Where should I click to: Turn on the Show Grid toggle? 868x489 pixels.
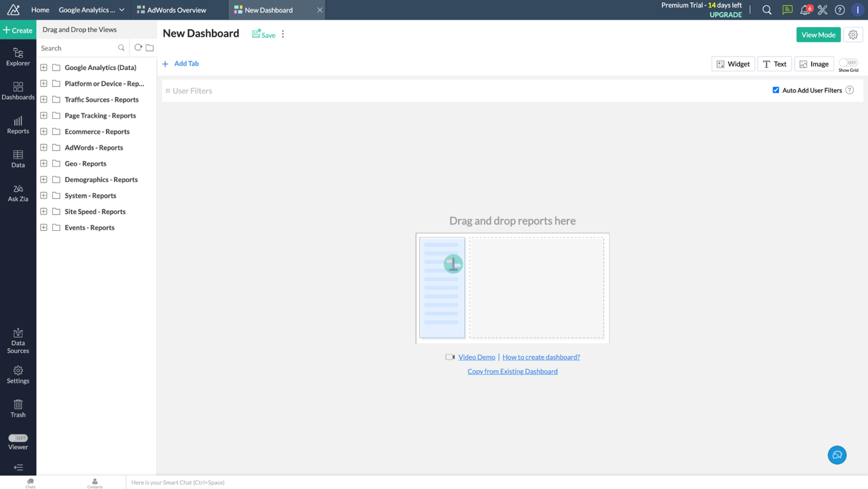(848, 63)
